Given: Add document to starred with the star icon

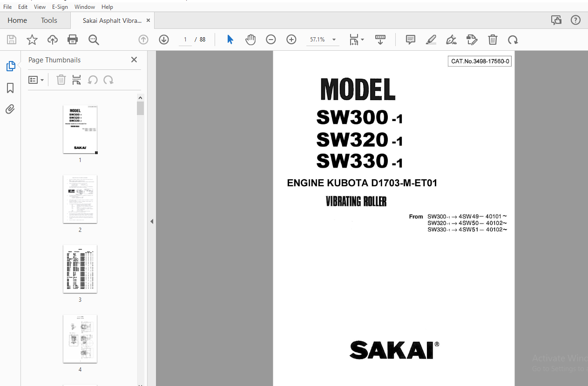Looking at the screenshot, I should (32, 40).
